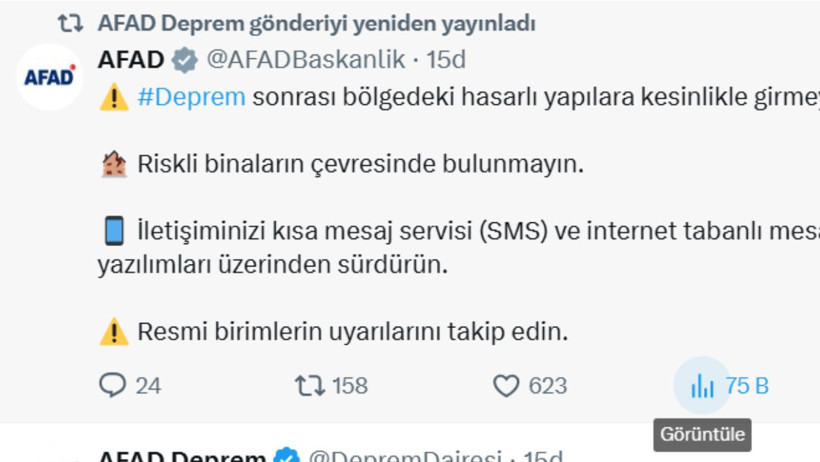Click the 15d timestamp on AFAD's tweet

point(446,60)
